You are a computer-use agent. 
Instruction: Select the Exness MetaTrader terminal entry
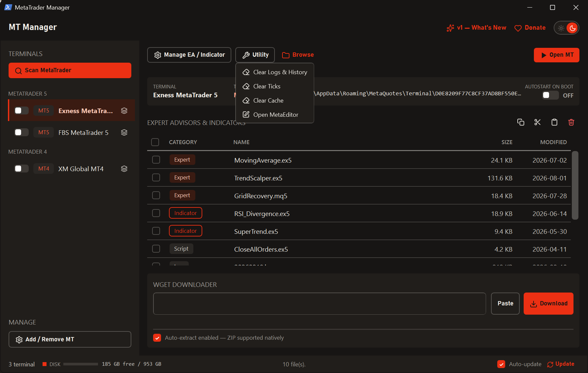point(72,110)
